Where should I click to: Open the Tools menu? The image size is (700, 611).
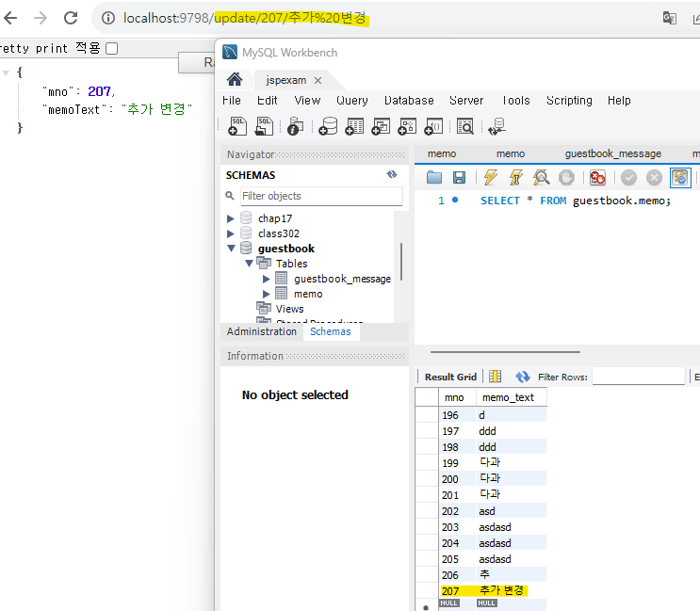[516, 101]
